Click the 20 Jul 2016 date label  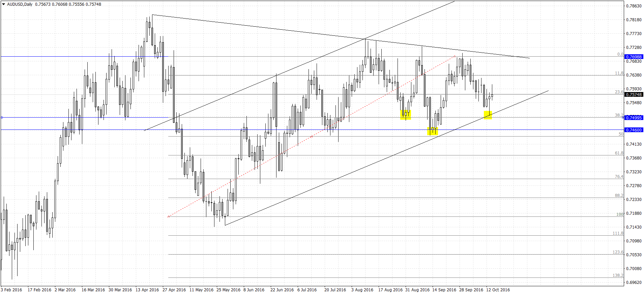(x=335, y=290)
